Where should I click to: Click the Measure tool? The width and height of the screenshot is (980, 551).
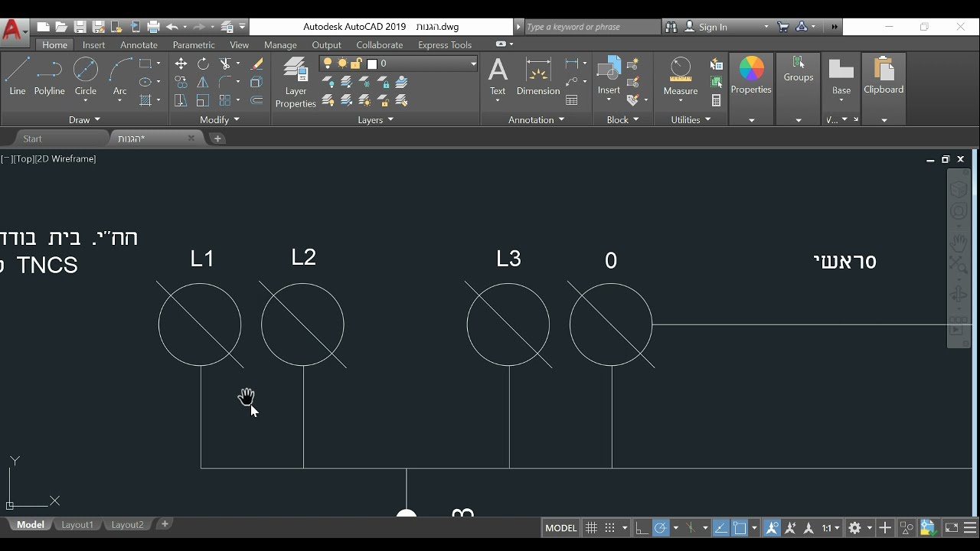pos(681,77)
